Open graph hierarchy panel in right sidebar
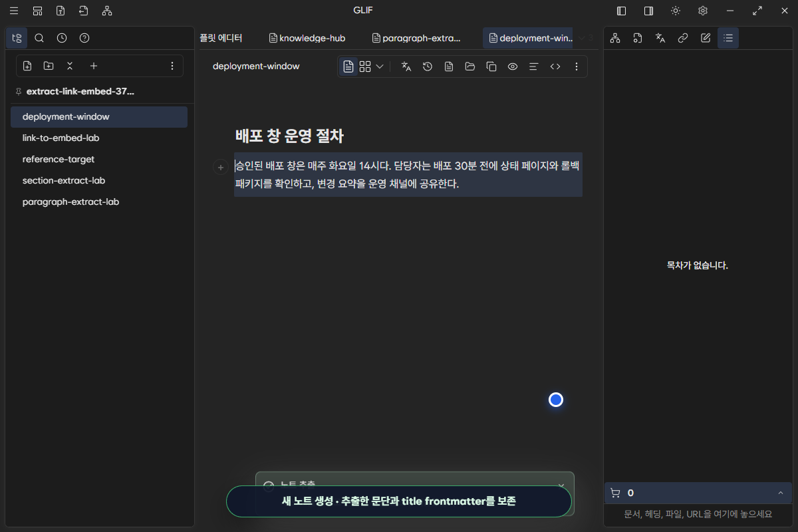The height and width of the screenshot is (532, 798). 615,38
